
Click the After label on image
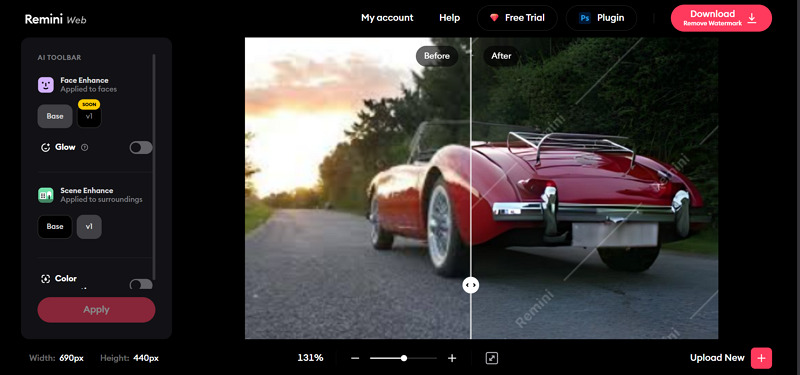pos(501,56)
